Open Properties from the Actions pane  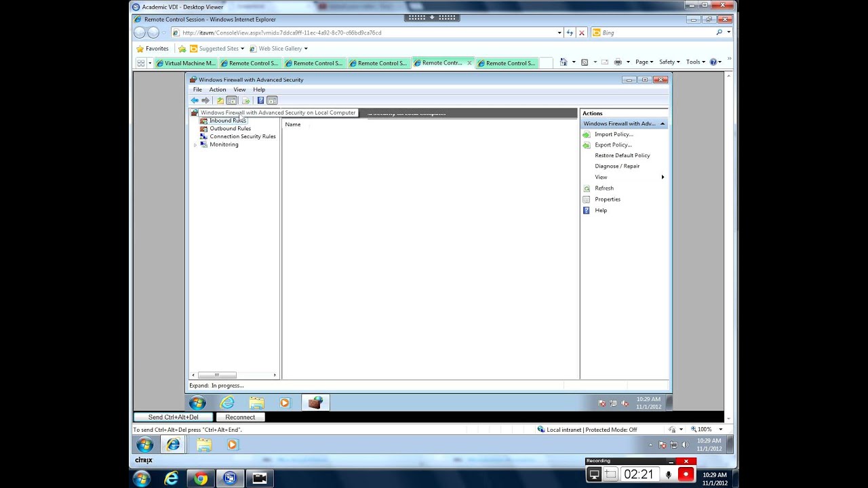click(x=607, y=199)
